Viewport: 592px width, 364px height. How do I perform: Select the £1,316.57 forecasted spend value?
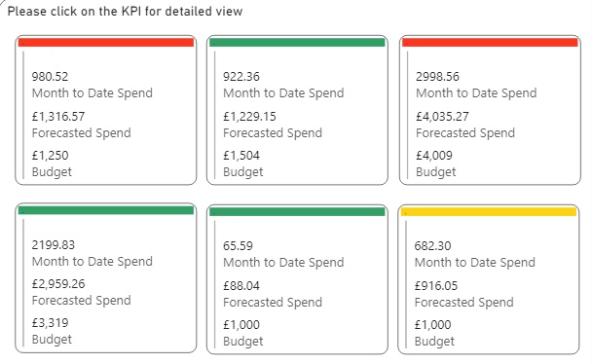click(58, 117)
